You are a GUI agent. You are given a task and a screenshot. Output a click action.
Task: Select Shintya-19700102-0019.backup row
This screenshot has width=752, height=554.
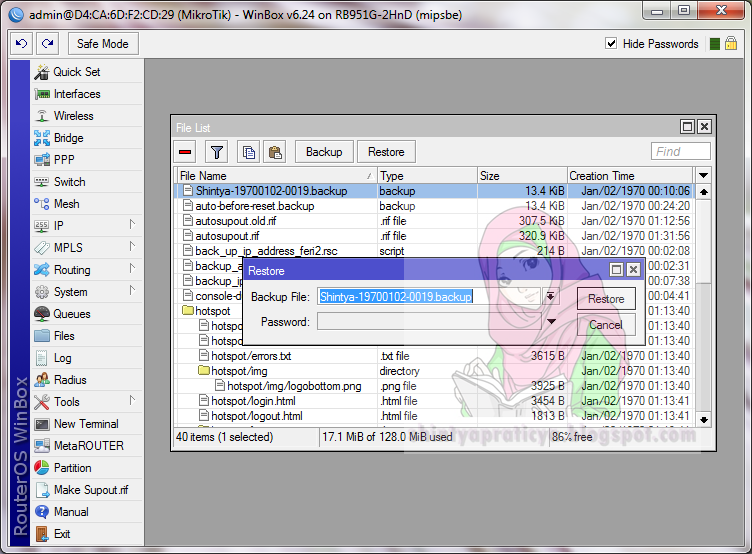tap(434, 191)
